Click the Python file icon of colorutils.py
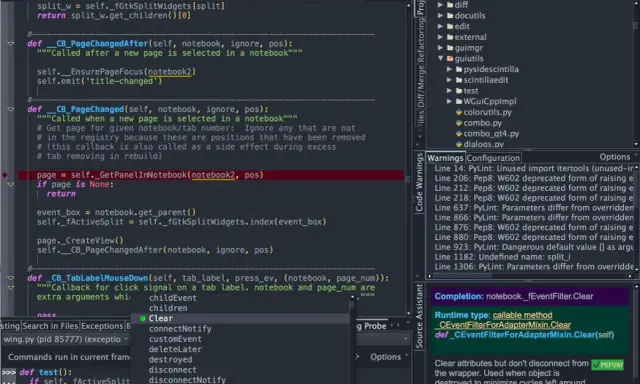The width and height of the screenshot is (640, 384). [459, 112]
